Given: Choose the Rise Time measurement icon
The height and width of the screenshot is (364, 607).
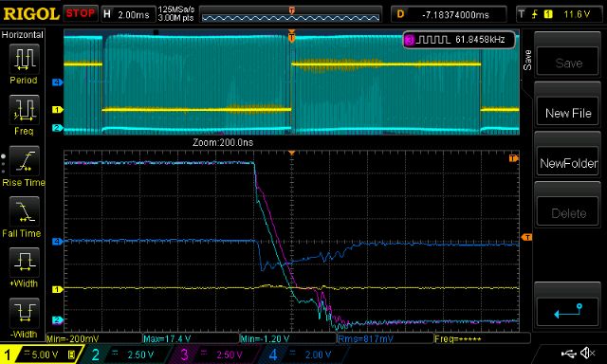Looking at the screenshot, I should (24, 161).
